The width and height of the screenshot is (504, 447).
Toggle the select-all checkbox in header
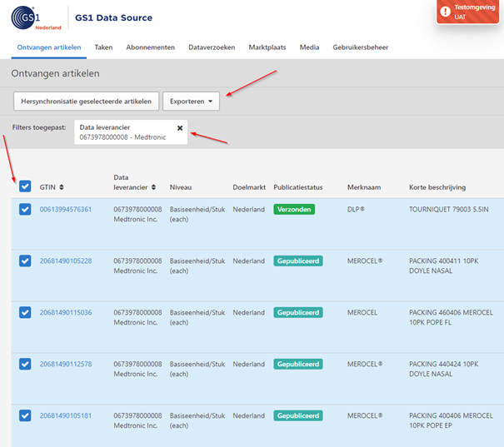[25, 186]
